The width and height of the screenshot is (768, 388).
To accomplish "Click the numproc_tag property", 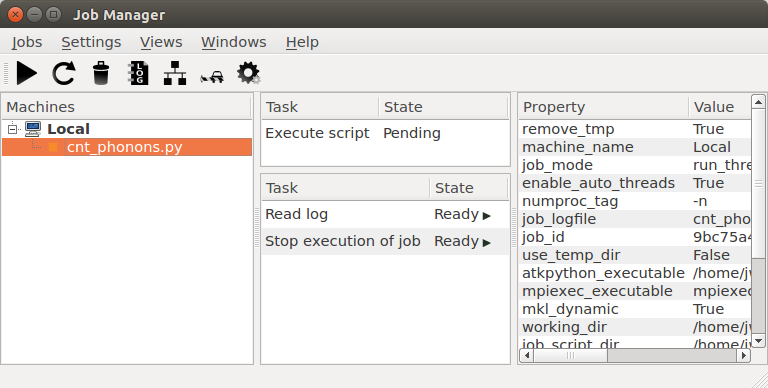I will [570, 201].
